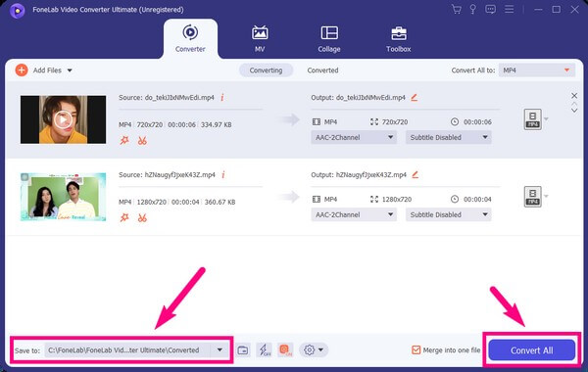This screenshot has height=372, width=588.
Task: Click file size 334.97 KB
Action: (216, 124)
